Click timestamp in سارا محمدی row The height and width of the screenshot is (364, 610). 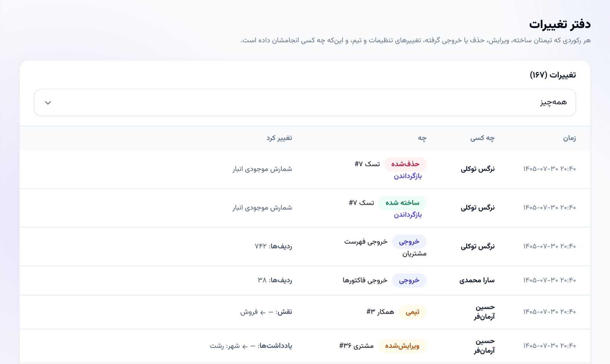549,280
